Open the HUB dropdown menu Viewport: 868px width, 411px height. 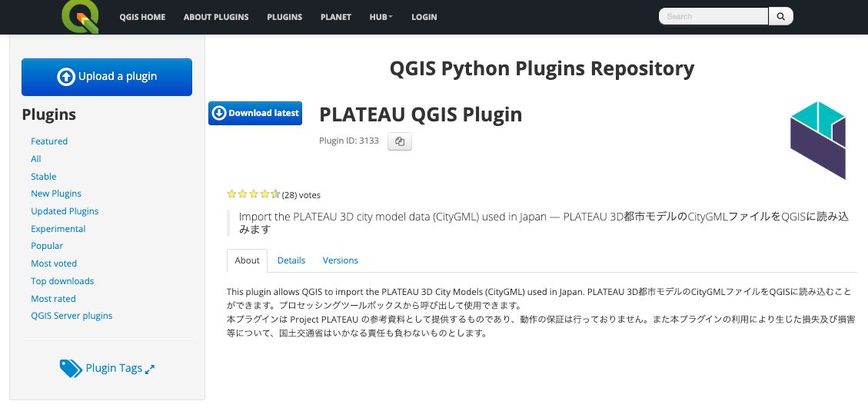[x=381, y=17]
